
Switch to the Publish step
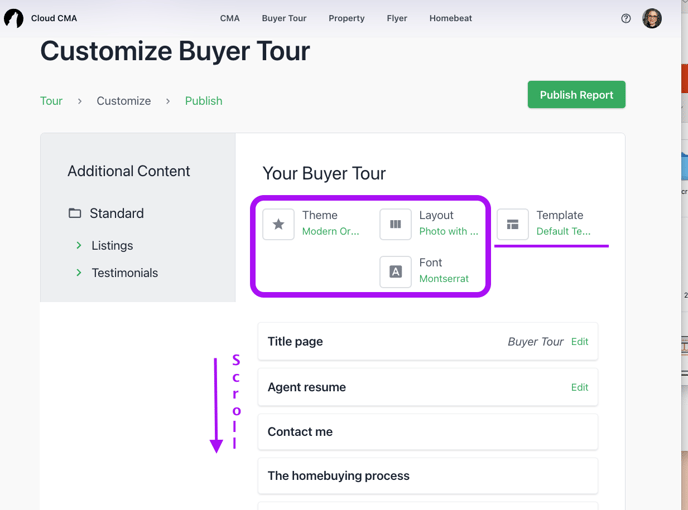204,101
